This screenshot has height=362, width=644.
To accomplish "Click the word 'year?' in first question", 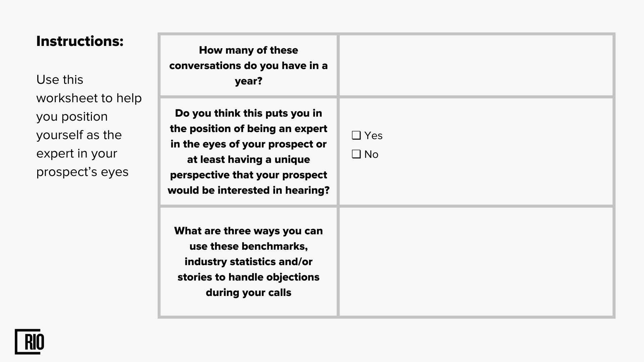I will tap(249, 81).
